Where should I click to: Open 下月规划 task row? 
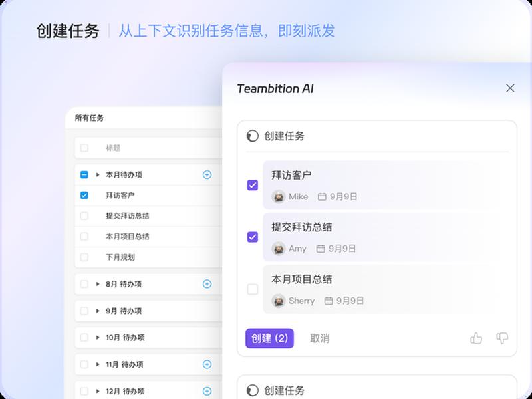(x=148, y=257)
